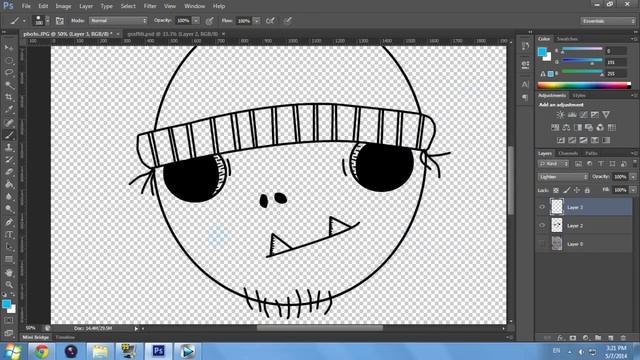
Task: Switch to the second document tab
Action: click(x=173, y=34)
